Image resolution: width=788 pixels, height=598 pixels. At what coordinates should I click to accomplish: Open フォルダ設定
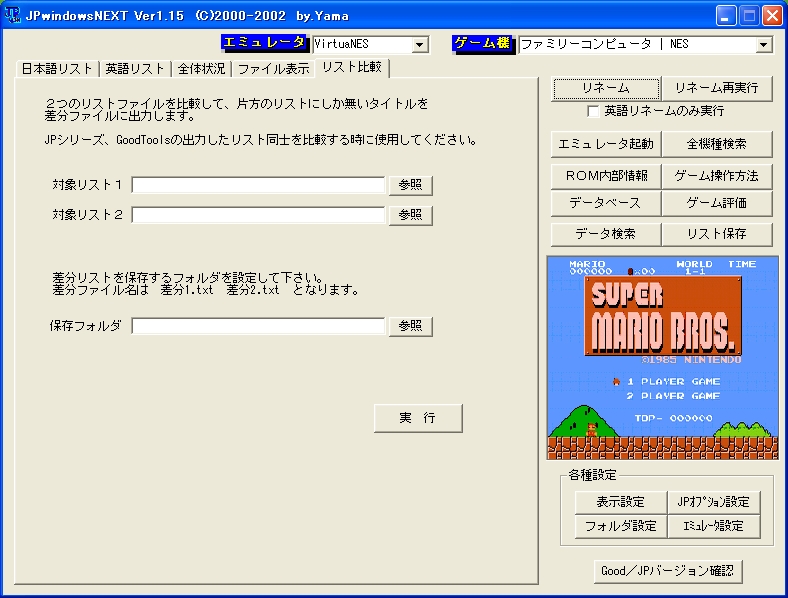coord(621,526)
